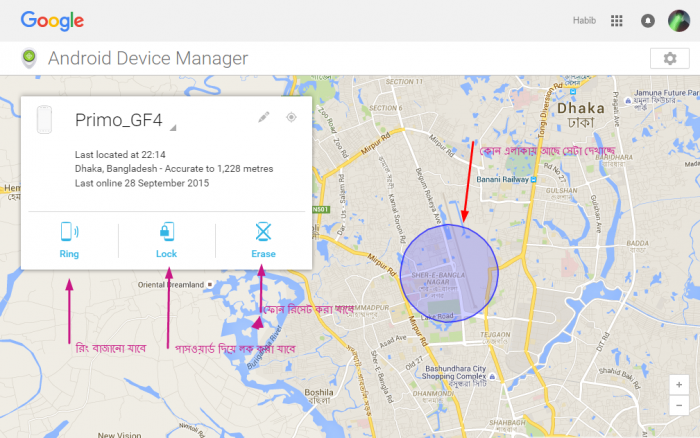Locate device with crosshair icon
Viewport: 700px width, 438px height.
tap(291, 117)
